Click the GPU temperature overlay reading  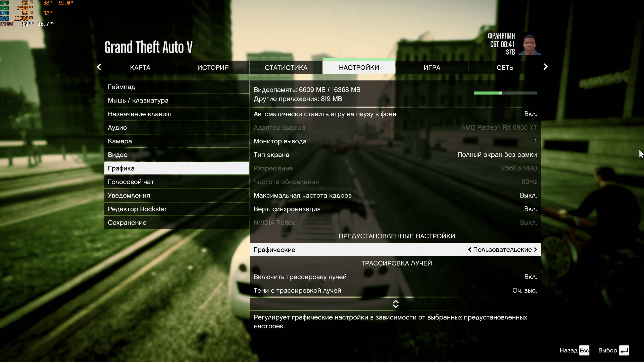[x=27, y=3]
